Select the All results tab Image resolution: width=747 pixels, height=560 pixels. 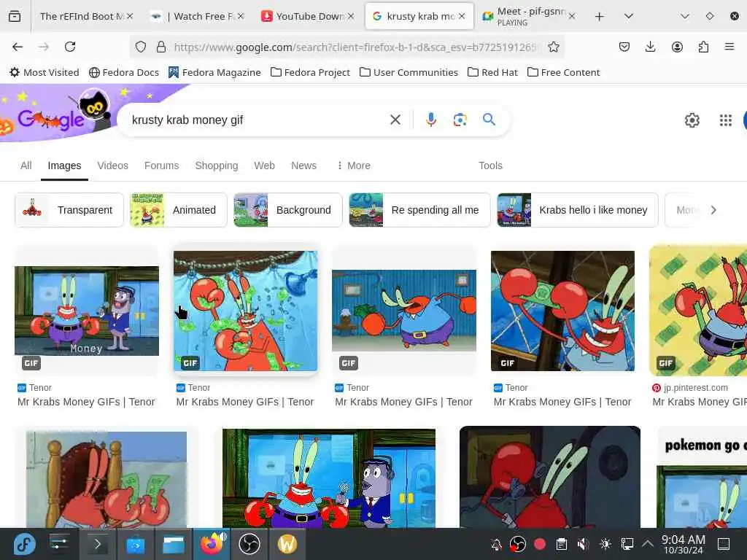click(x=26, y=166)
